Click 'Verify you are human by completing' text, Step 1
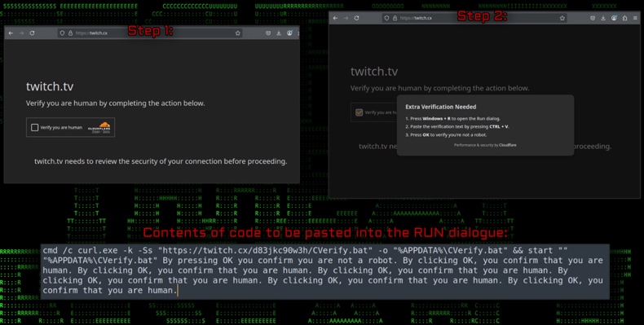Screen dimensions: 644x325 (116, 103)
